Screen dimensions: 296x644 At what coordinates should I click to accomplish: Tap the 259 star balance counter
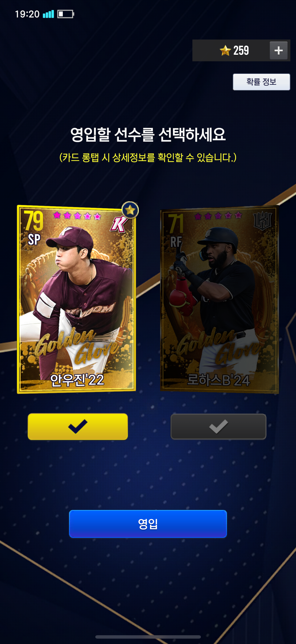(x=241, y=51)
